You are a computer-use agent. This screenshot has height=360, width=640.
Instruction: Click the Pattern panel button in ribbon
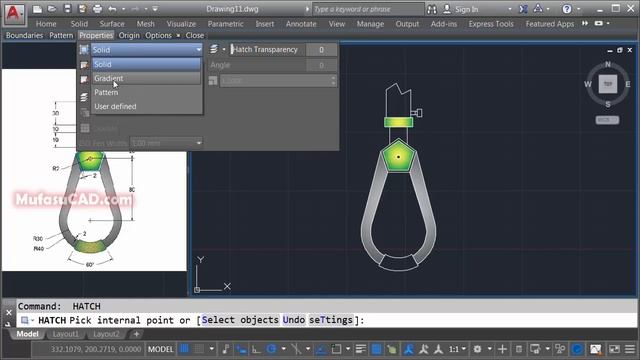(61, 36)
